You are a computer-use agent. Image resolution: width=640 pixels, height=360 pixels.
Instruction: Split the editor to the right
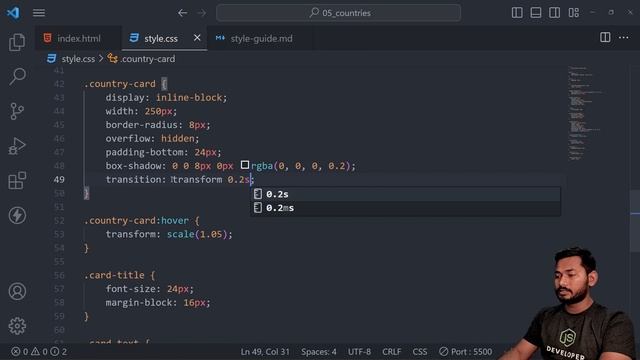point(605,38)
